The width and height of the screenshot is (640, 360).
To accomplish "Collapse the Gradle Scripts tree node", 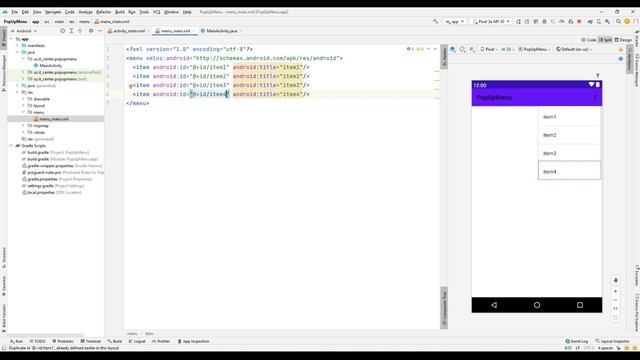I will click(x=11, y=145).
